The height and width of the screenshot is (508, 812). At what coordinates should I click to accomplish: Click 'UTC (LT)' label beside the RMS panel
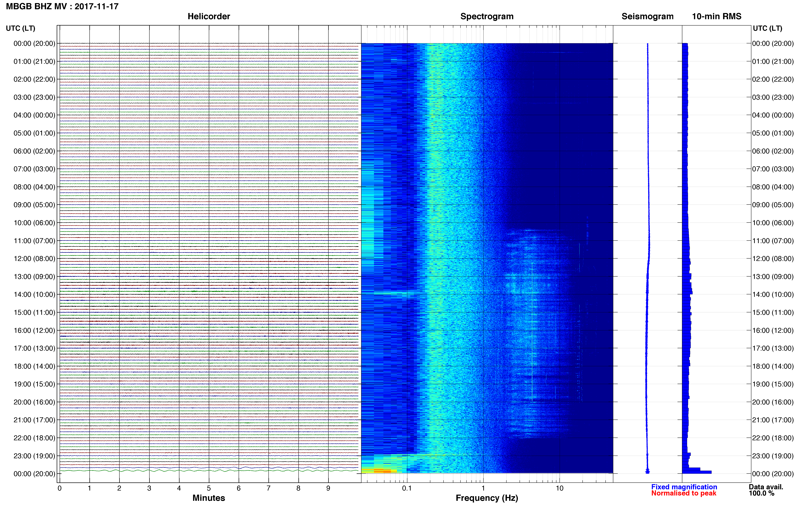pos(767,28)
